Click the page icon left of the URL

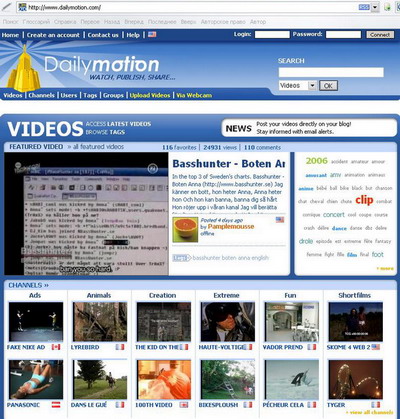pyautogui.click(x=22, y=7)
